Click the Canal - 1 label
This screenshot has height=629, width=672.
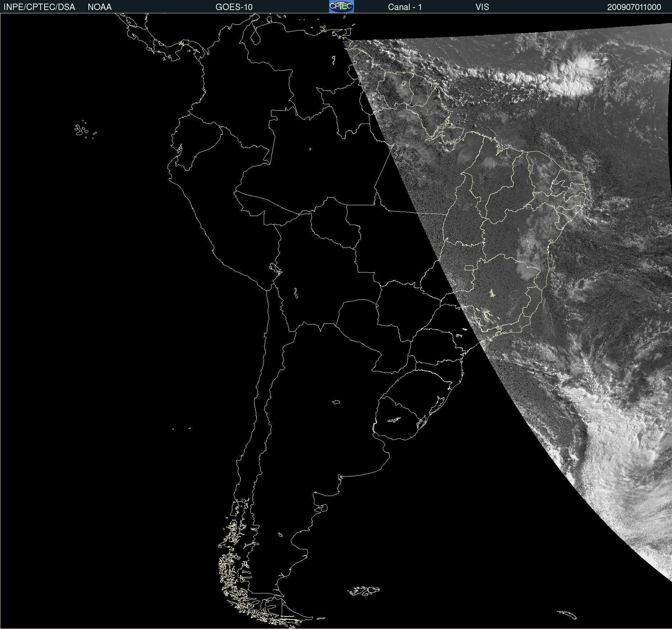[405, 7]
